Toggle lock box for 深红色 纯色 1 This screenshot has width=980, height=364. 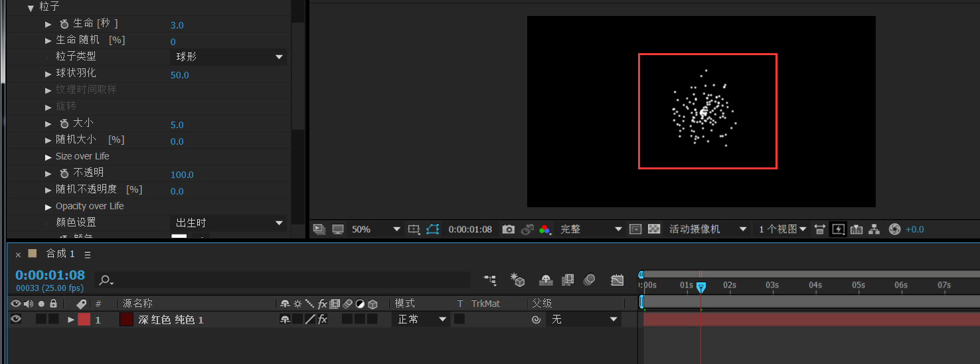[53, 319]
